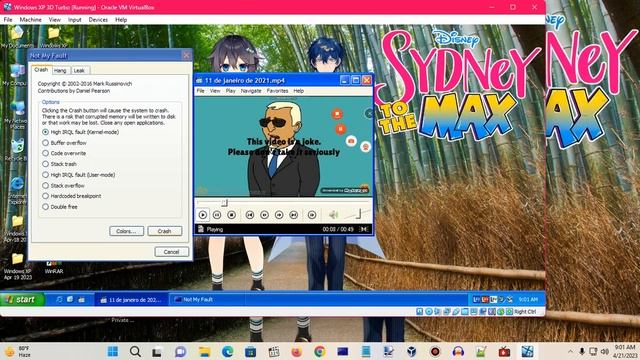The width and height of the screenshot is (640, 360).
Task: Open File Explorer from Windows taskbar
Action: [x=204, y=351]
